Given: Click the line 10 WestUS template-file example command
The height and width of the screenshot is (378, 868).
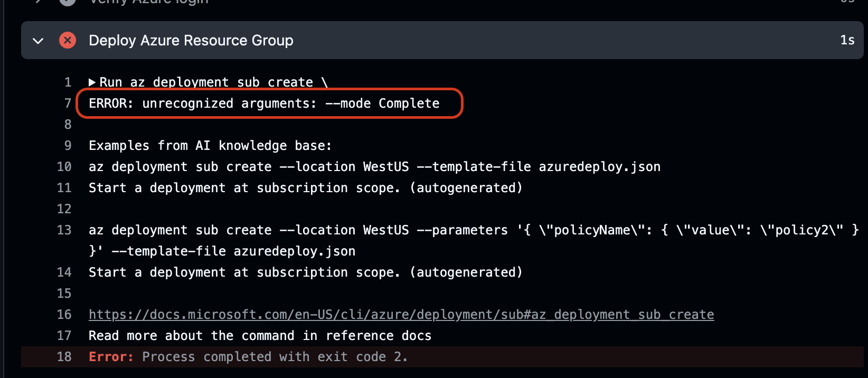Looking at the screenshot, I should point(374,167).
